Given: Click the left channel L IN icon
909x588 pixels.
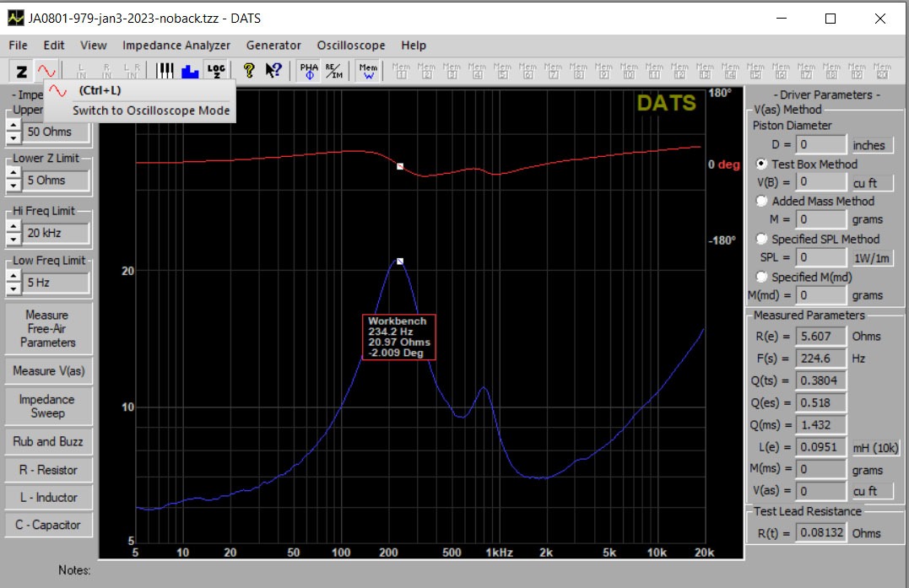Looking at the screenshot, I should coord(81,71).
